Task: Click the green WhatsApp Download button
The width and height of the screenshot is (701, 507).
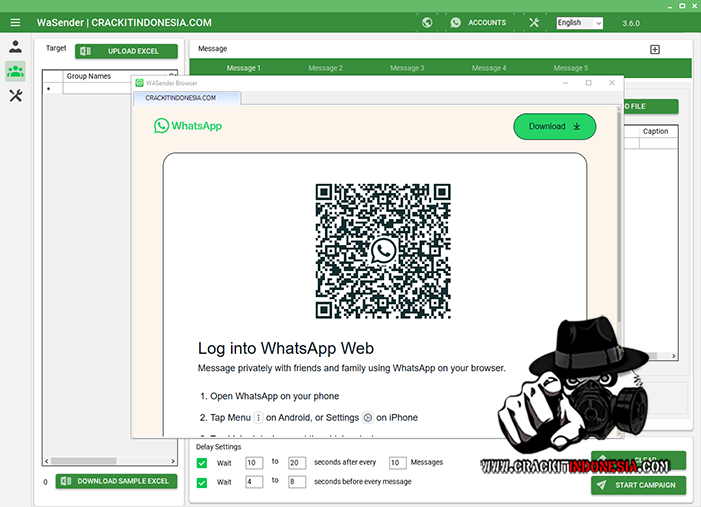Action: (554, 126)
